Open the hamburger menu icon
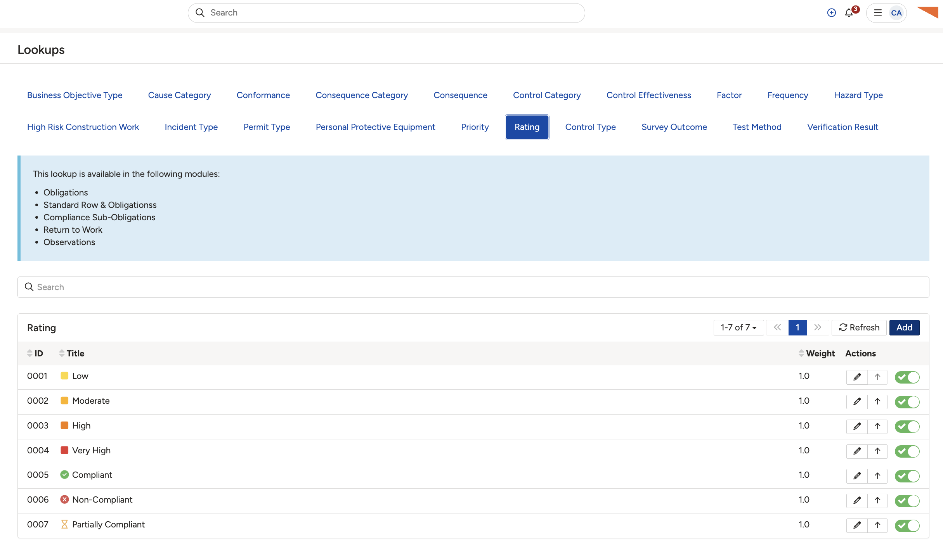The image size is (943, 560). click(x=878, y=13)
